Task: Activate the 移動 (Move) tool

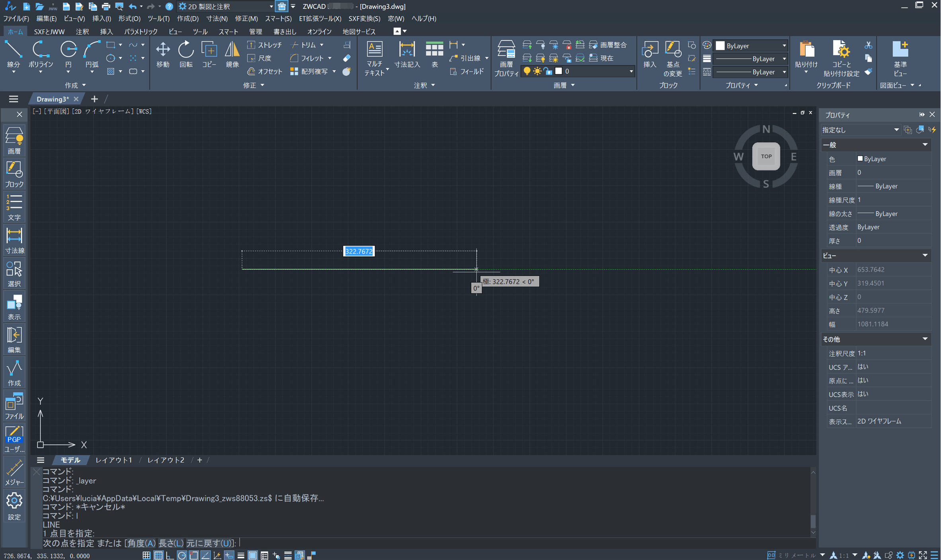Action: point(162,55)
